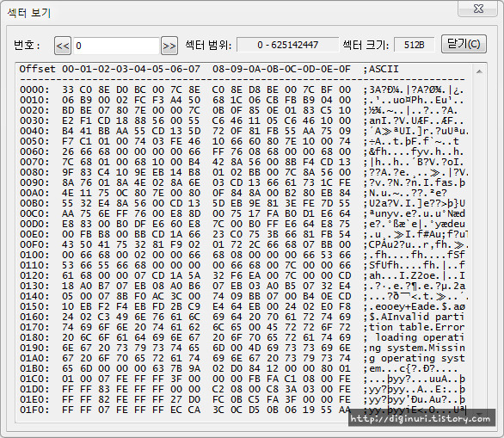Click the 01E0: offset row label
Viewport: 504px width, 438px height.
click(x=34, y=399)
